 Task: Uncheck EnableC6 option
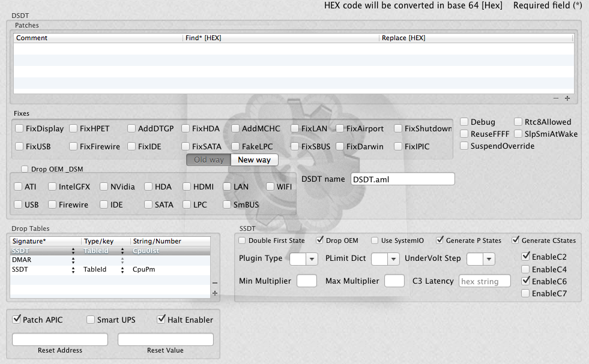526,281
